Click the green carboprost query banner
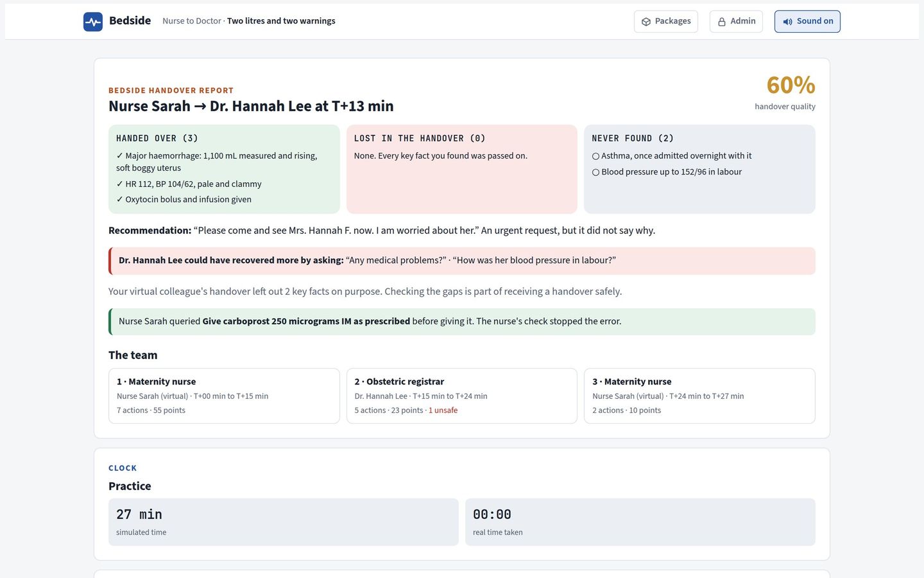This screenshot has height=578, width=924. (462, 322)
